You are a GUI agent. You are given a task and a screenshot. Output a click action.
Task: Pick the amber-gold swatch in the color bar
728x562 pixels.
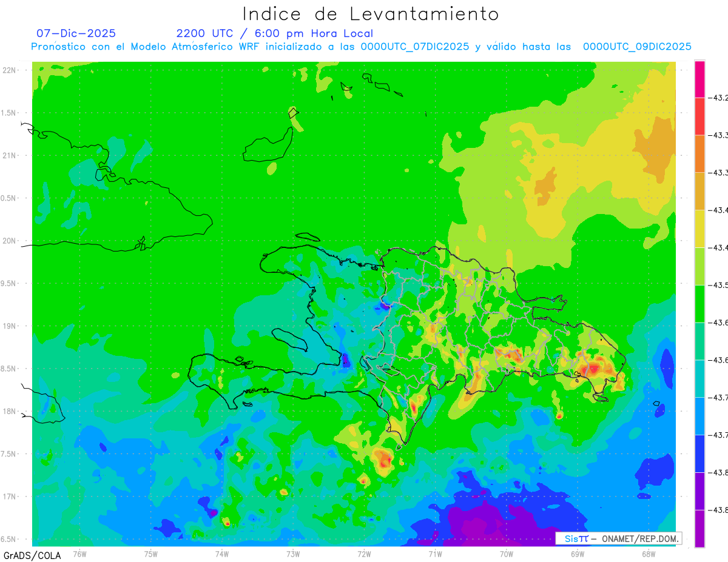[699, 192]
